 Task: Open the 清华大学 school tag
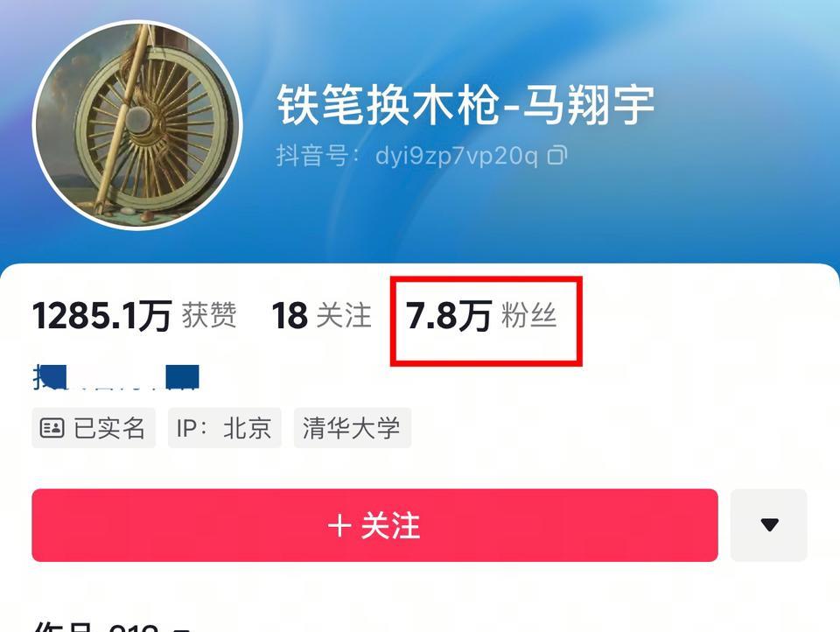(x=353, y=428)
